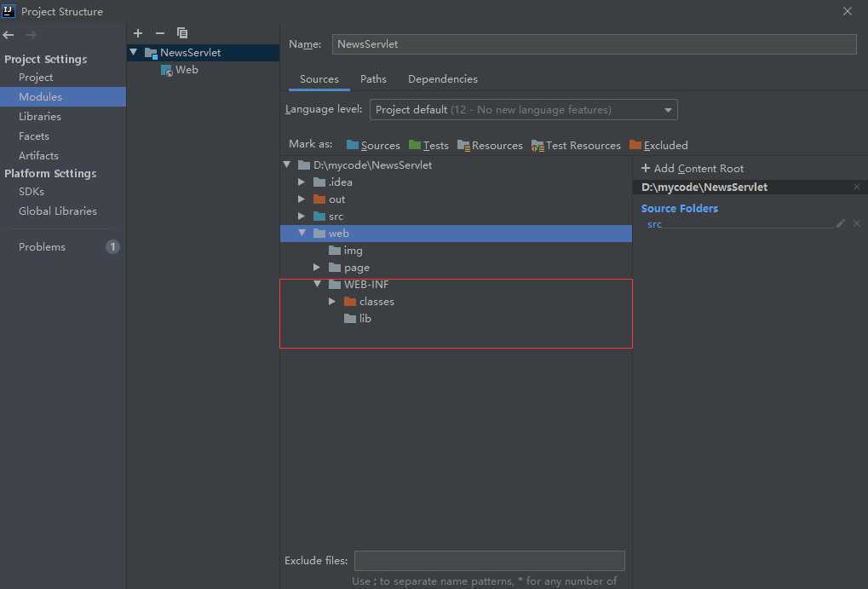Click the module Name input field
Viewport: 868px width, 589px height.
594,44
